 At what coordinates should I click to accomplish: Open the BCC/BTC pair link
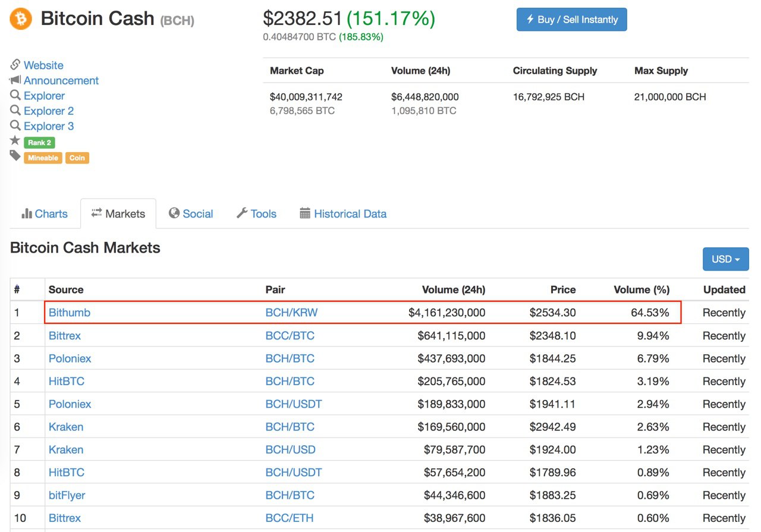click(290, 336)
